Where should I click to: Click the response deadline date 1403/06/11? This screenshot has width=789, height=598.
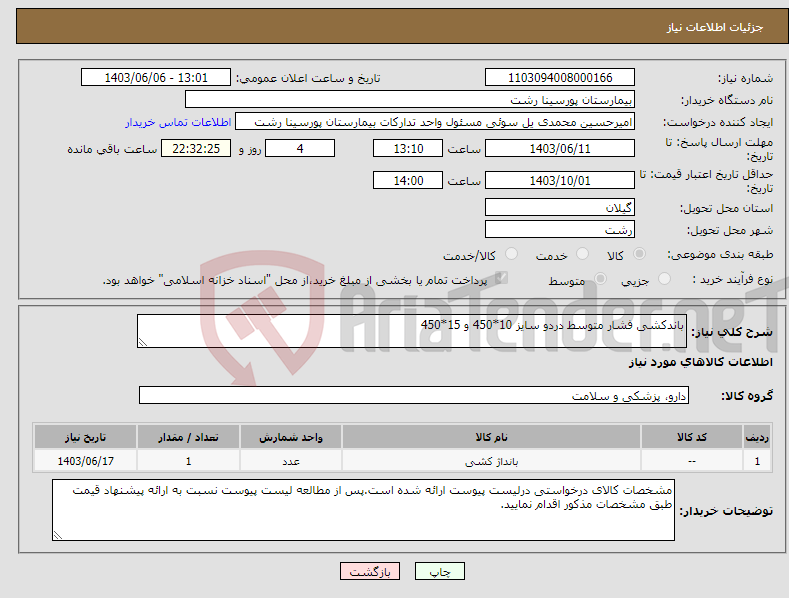560,148
